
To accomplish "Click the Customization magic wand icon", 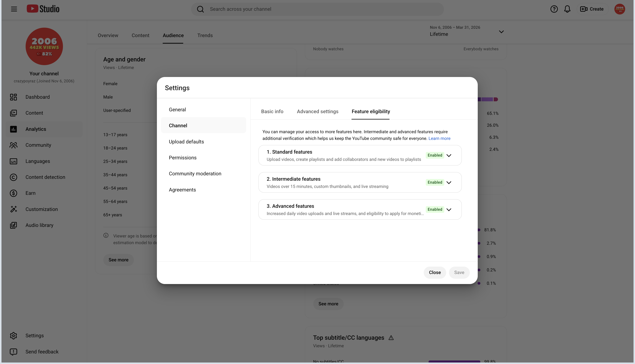I will click(x=14, y=209).
